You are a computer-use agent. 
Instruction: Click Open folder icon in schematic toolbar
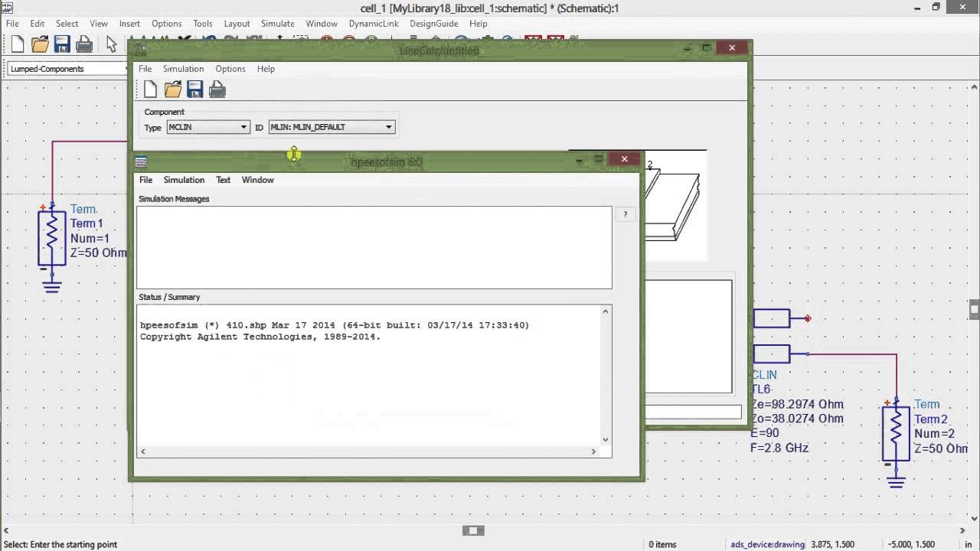coord(41,44)
